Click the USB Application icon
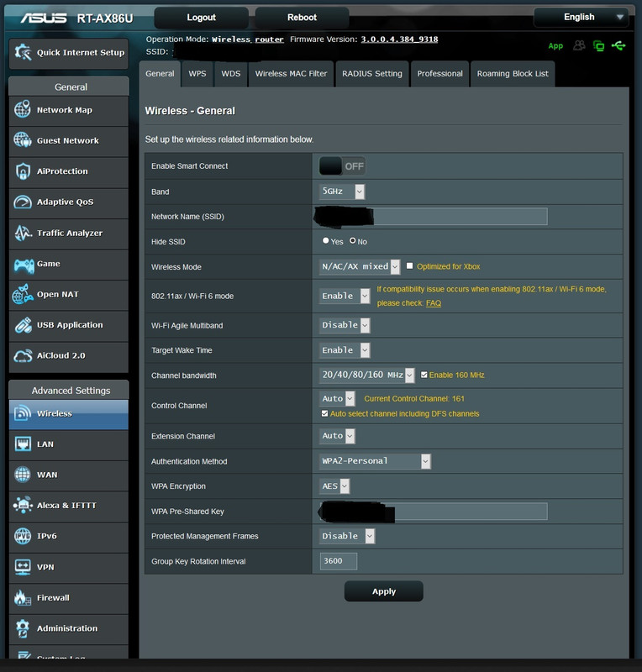 pyautogui.click(x=23, y=325)
